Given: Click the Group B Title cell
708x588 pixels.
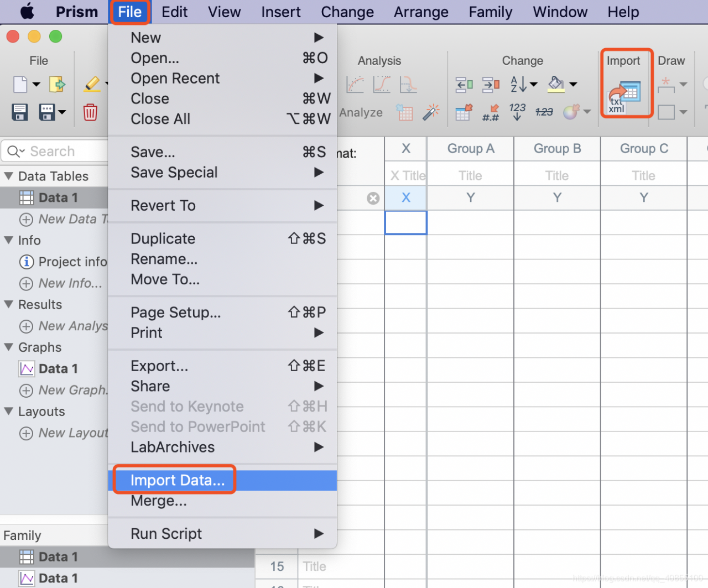Looking at the screenshot, I should [x=557, y=175].
